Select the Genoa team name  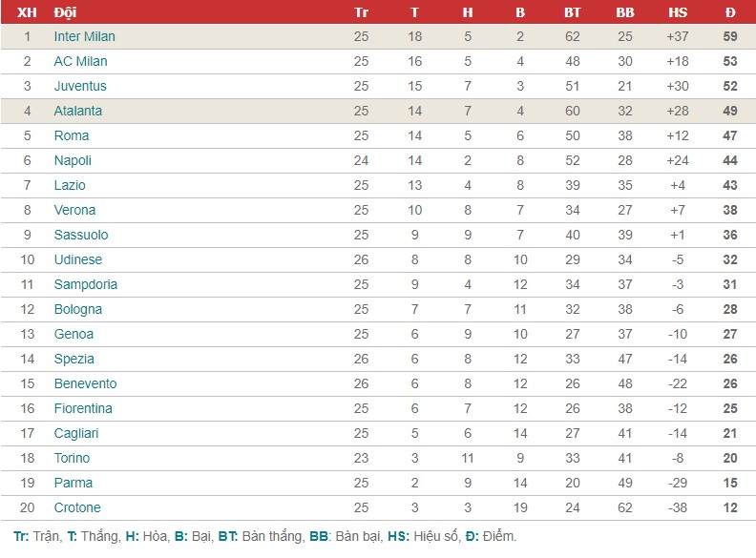point(73,335)
